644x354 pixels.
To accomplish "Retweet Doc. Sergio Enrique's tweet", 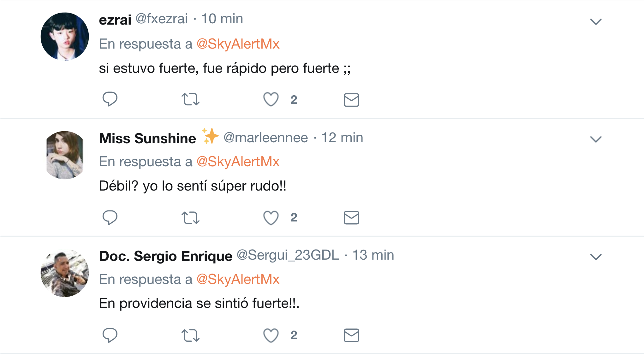I will click(190, 335).
